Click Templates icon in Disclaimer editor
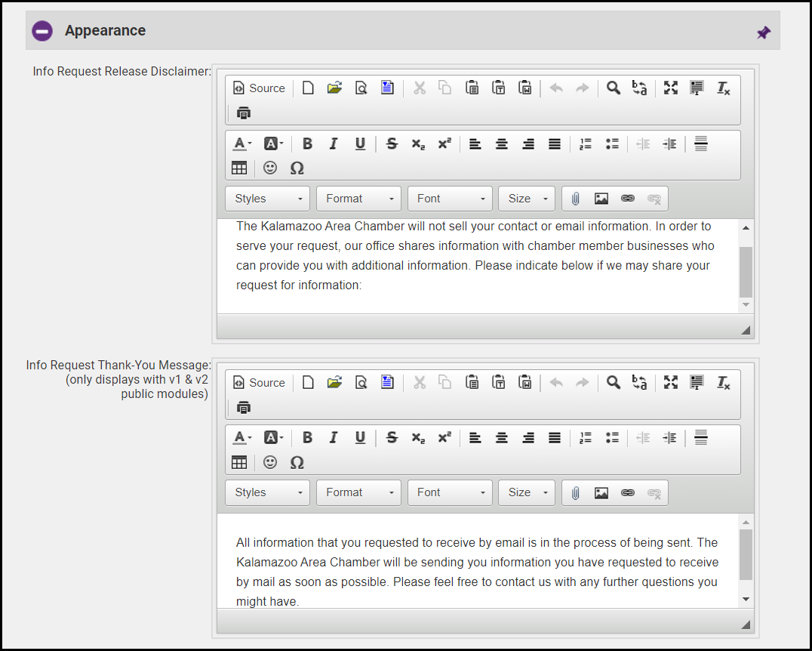 [x=387, y=88]
